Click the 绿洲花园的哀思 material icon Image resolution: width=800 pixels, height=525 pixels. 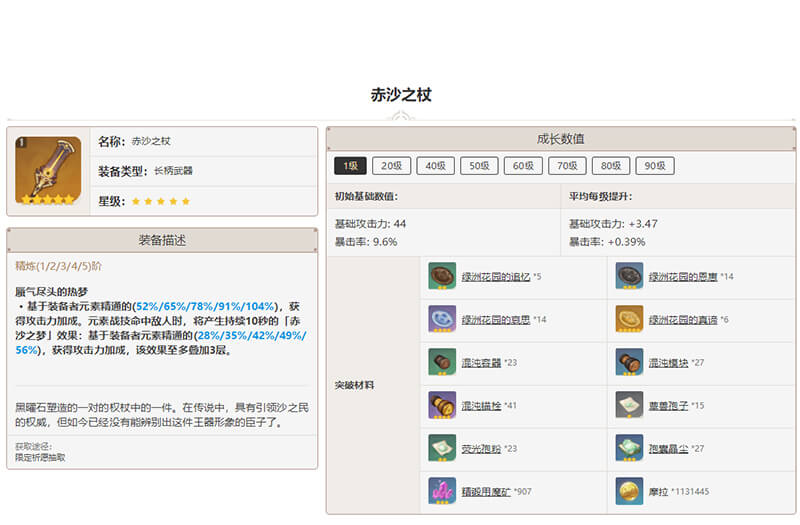coord(442,319)
